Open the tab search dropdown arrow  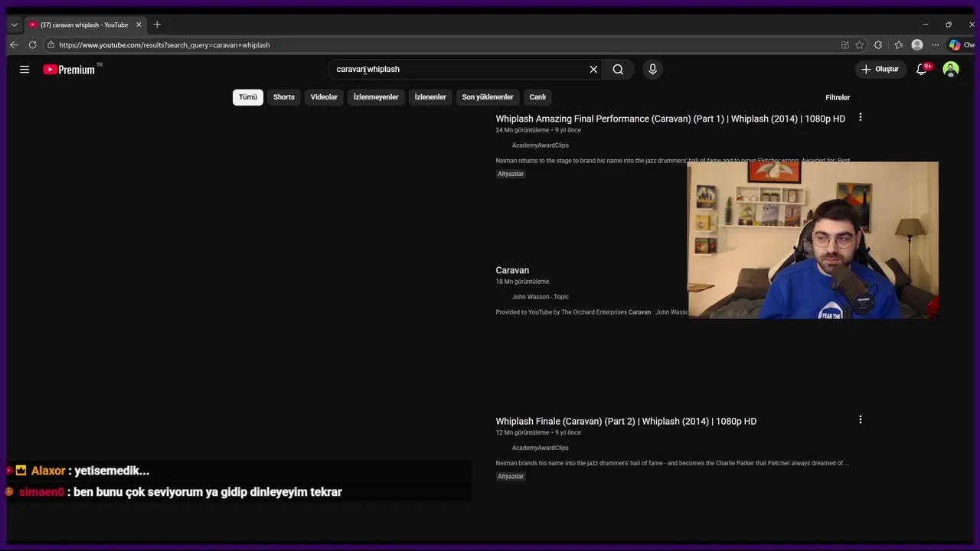point(14,24)
